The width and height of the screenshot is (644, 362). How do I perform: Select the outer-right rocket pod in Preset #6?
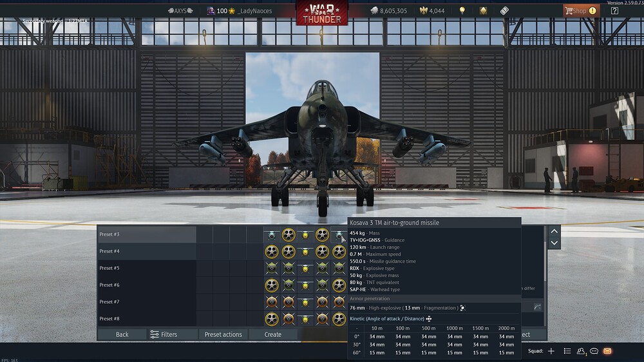pos(339,285)
